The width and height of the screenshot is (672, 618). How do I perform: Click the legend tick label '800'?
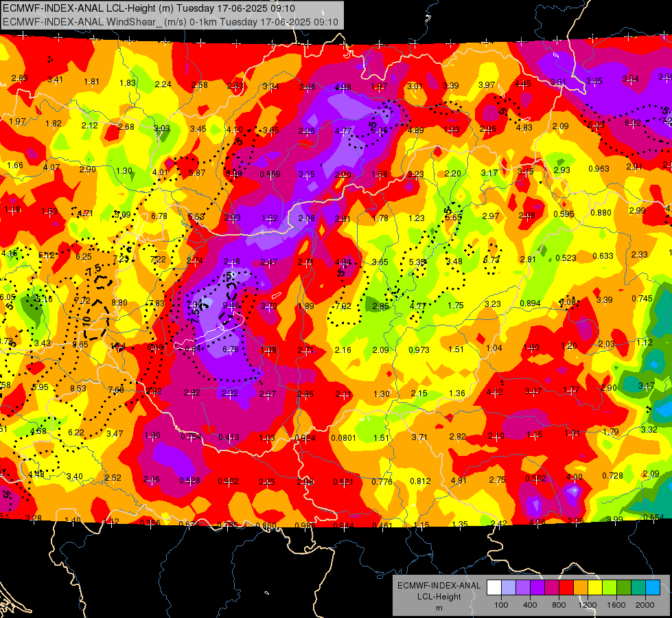[x=559, y=605]
